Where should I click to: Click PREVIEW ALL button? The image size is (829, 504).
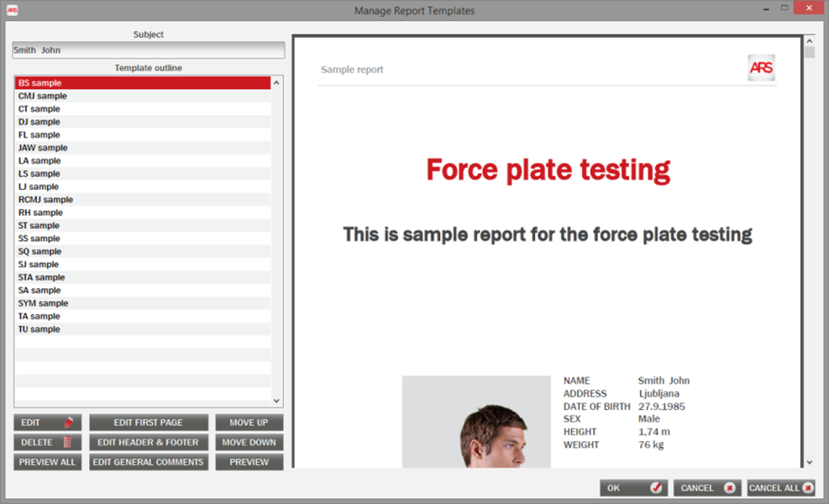click(48, 462)
